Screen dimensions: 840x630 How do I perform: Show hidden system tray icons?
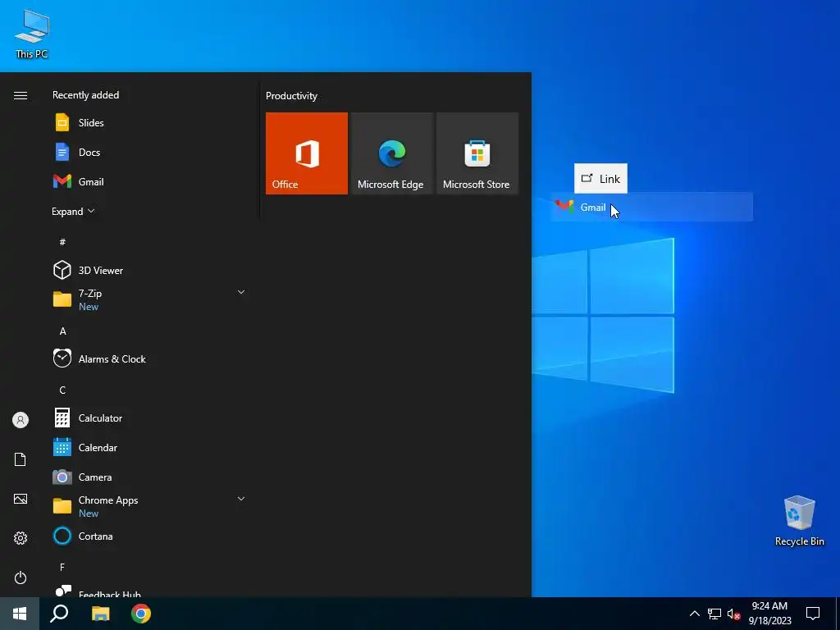click(x=694, y=614)
